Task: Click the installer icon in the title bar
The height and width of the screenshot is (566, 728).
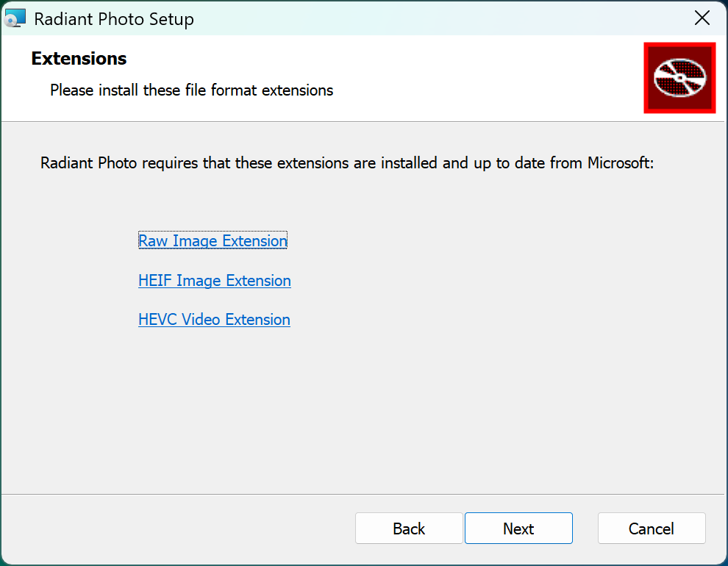Action: (15, 18)
